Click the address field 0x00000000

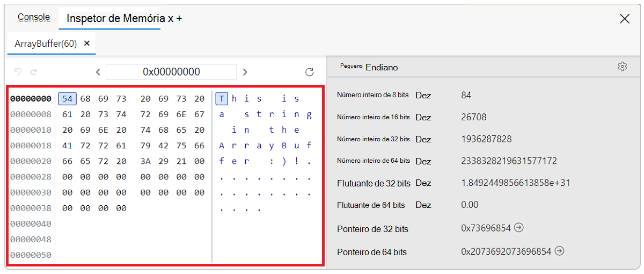point(171,72)
